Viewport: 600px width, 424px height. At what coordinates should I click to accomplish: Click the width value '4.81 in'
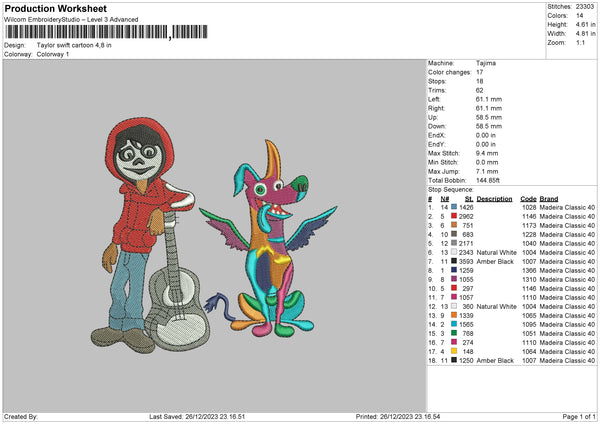585,34
